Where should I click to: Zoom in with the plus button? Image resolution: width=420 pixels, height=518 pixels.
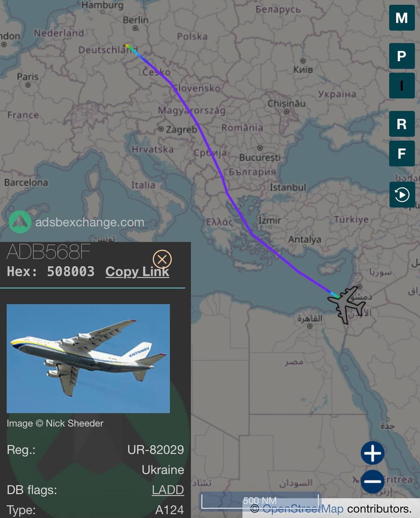372,453
